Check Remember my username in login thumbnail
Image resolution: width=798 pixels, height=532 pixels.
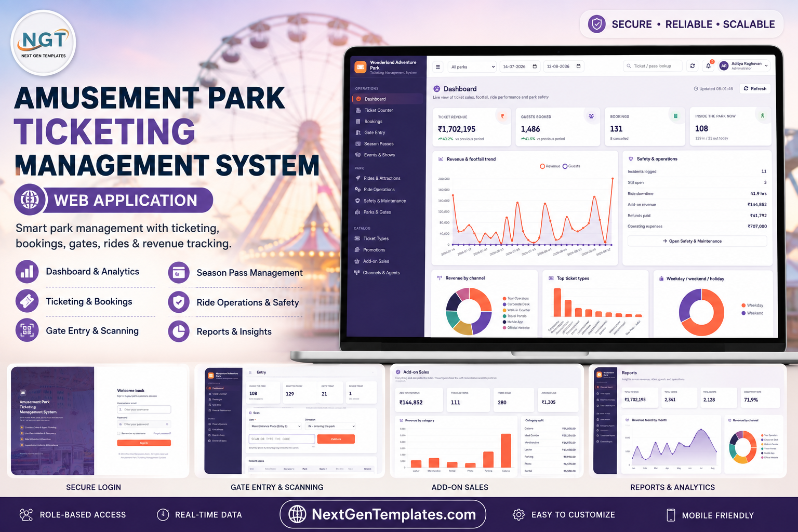pos(119,433)
